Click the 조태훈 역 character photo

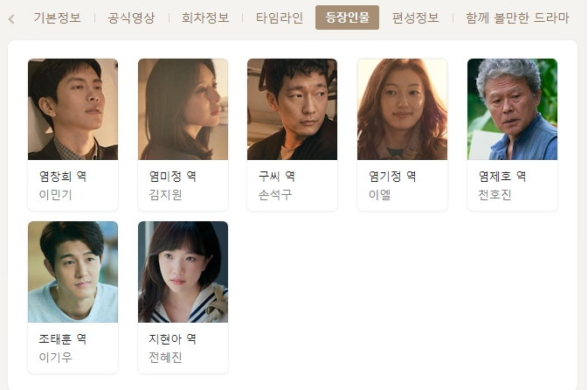point(73,272)
